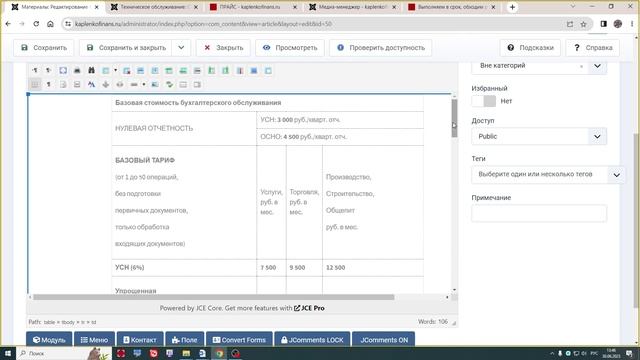Screen dimensions: 640x360
Task: Open the Подсказки button
Action: click(530, 48)
